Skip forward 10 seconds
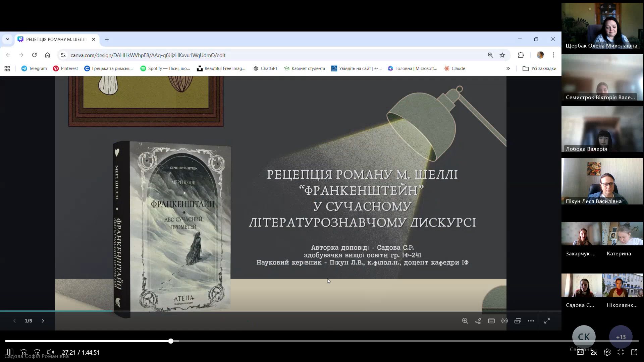Image resolution: width=644 pixels, height=362 pixels. point(37,352)
